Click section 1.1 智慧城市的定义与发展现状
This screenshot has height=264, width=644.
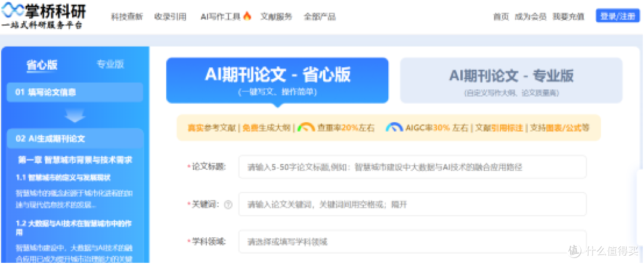click(63, 178)
